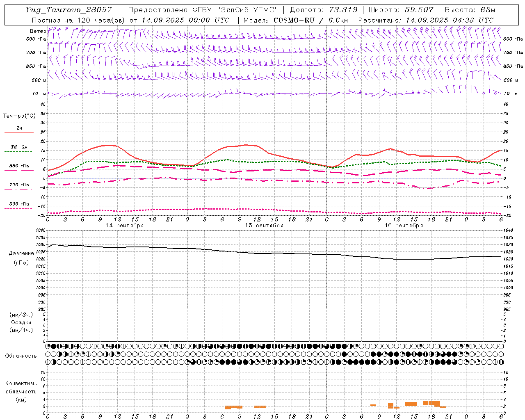Click the Осадки panel label

tap(21, 322)
